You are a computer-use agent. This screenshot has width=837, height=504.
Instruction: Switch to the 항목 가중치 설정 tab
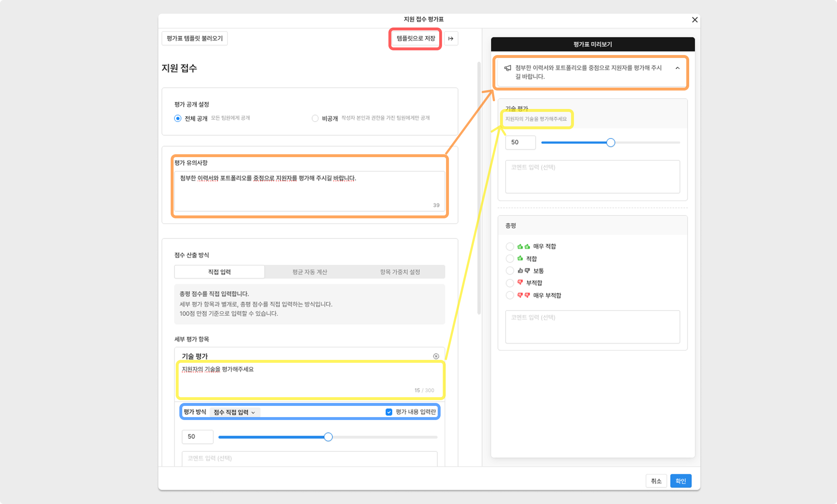click(400, 272)
